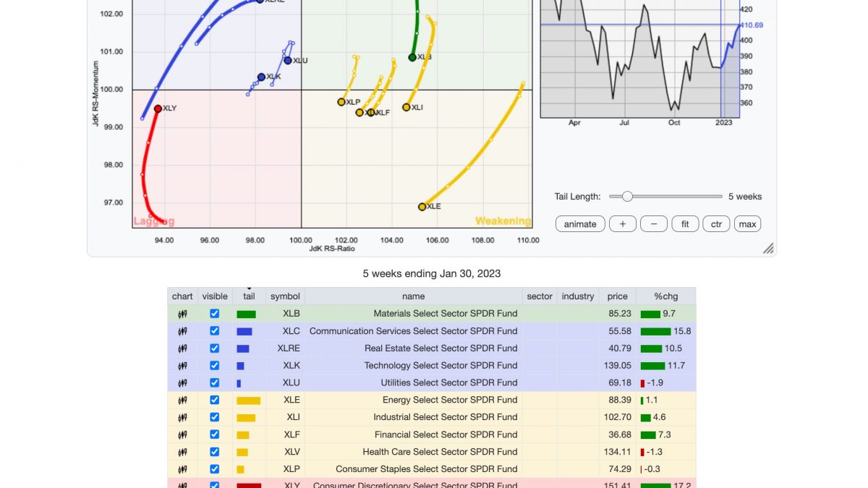Viewport: 868px width, 488px height.
Task: Click the 410.69 price label
Action: [x=752, y=25]
